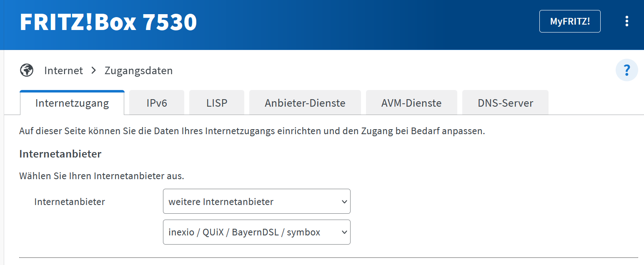Expand the 'inexio / QUiX / BayernDSL / symbox' dropdown
The image size is (644, 265).
click(x=257, y=232)
